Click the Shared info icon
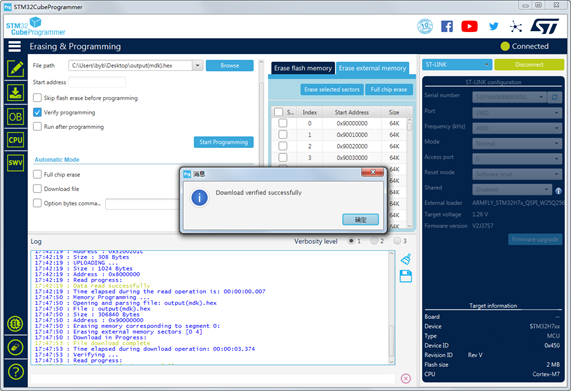This screenshot has height=391, width=571. tap(558, 190)
